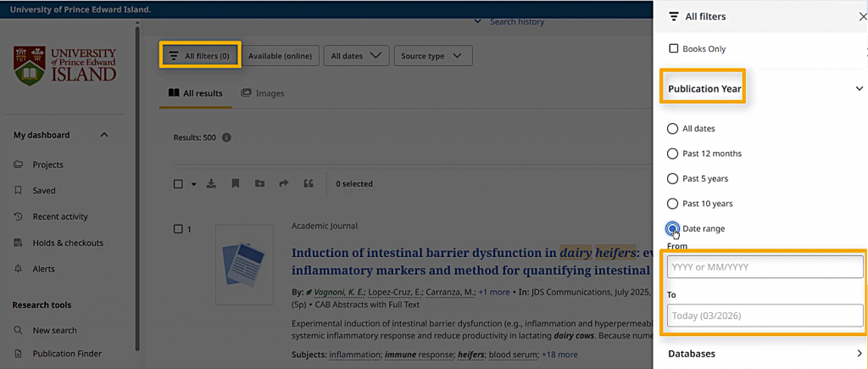Choose the Past 12 months radio button
The height and width of the screenshot is (369, 868).
(x=673, y=154)
